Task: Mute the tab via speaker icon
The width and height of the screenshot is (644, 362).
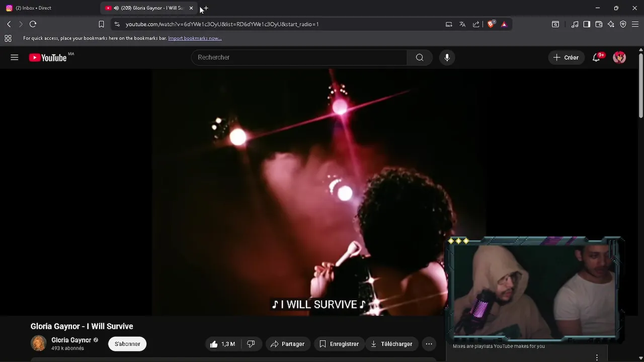Action: (116, 8)
